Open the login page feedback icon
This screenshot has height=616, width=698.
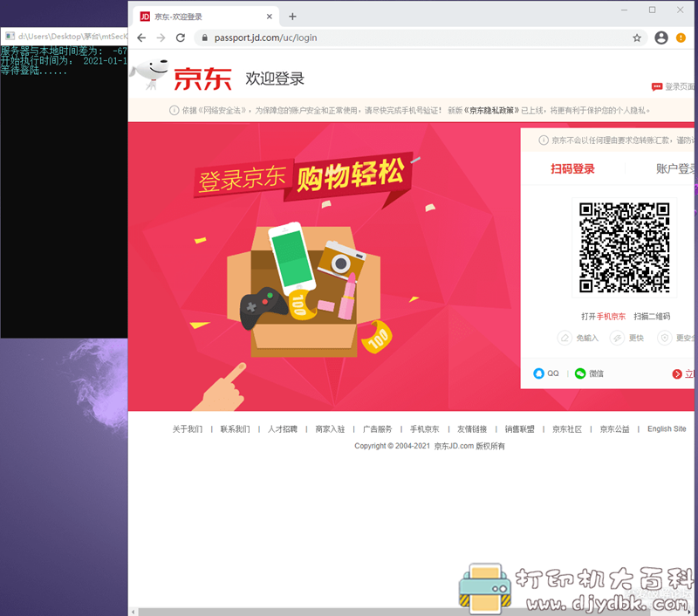point(657,86)
